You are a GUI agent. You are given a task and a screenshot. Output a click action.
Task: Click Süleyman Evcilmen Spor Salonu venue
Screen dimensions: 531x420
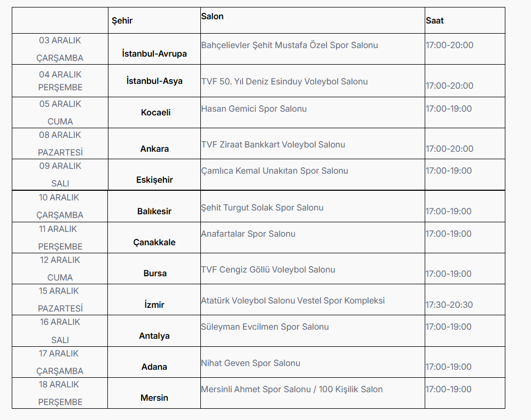[264, 327]
